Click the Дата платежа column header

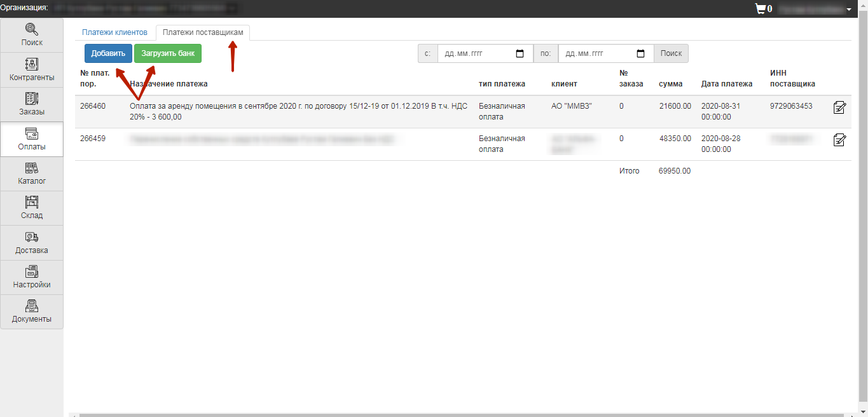[x=727, y=84]
